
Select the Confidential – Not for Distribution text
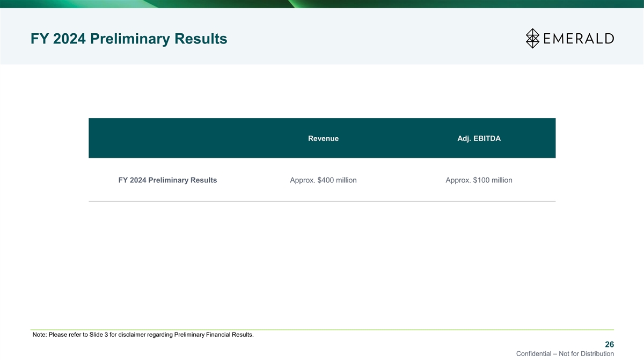click(x=565, y=354)
